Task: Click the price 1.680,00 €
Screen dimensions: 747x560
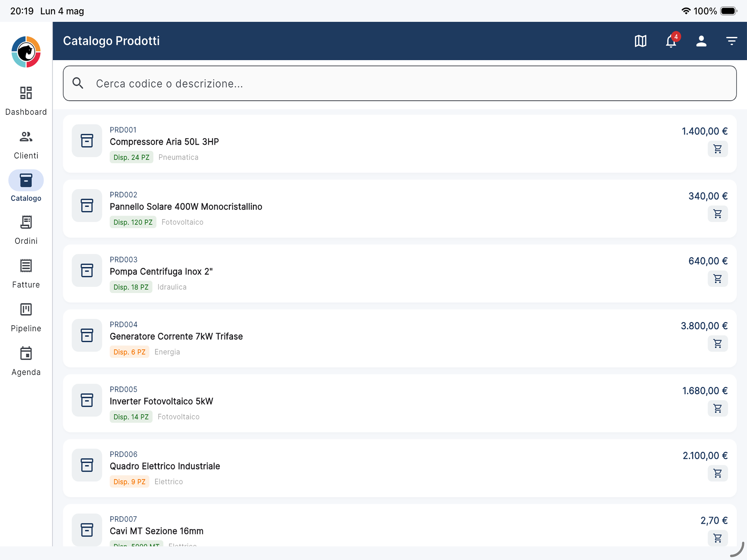Action: 705,391
